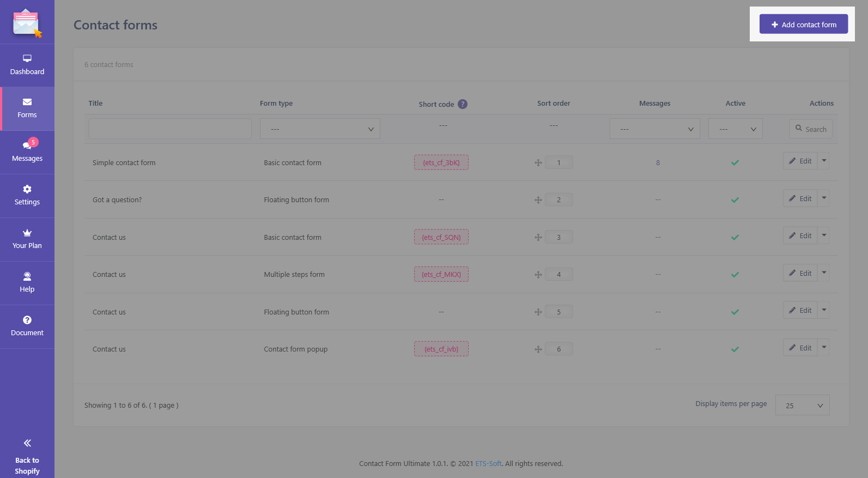This screenshot has height=478, width=868.
Task: Expand actions dropdown for sort order 5 form
Action: click(824, 310)
